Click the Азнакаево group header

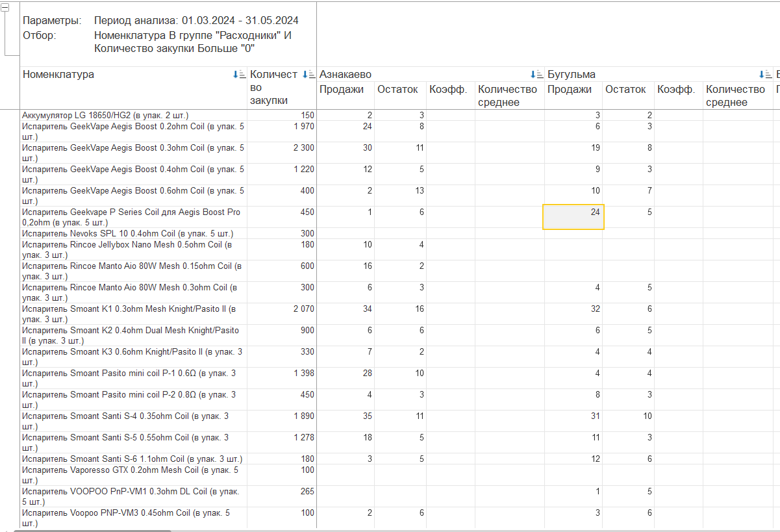[x=346, y=74]
